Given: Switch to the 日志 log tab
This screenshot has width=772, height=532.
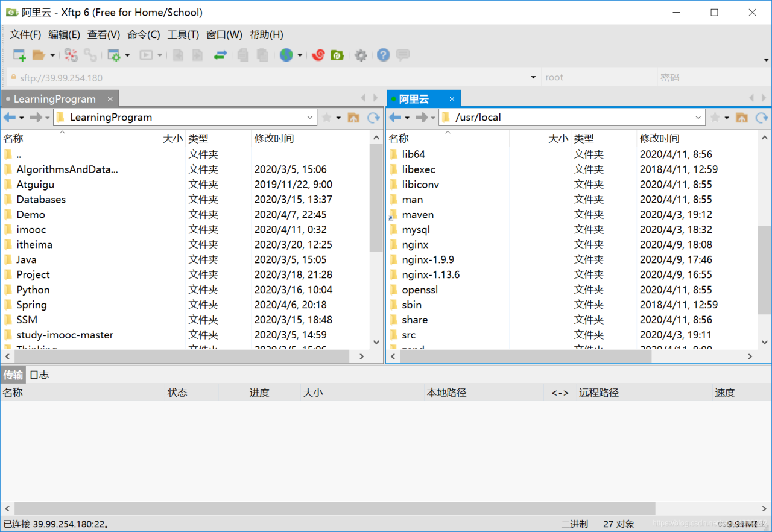Looking at the screenshot, I should click(x=39, y=375).
